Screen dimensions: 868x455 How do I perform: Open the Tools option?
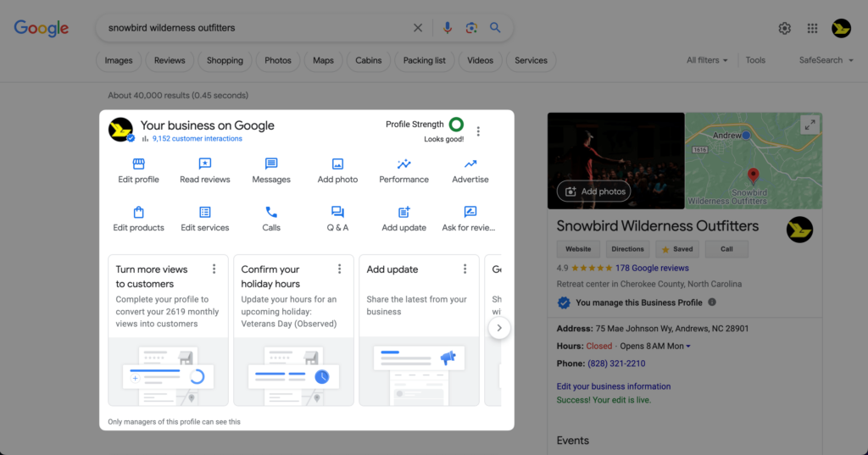pyautogui.click(x=755, y=60)
